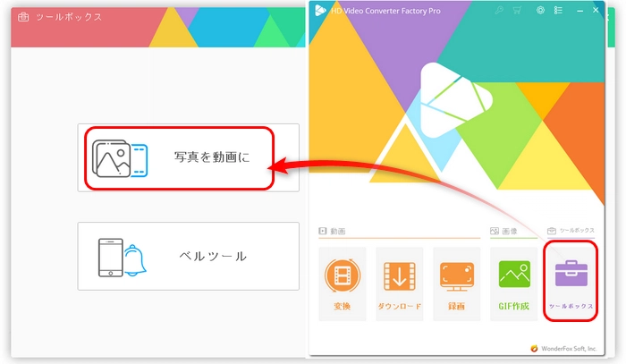
Task: Select the ベルツール ringtone tool
Action: tap(188, 257)
